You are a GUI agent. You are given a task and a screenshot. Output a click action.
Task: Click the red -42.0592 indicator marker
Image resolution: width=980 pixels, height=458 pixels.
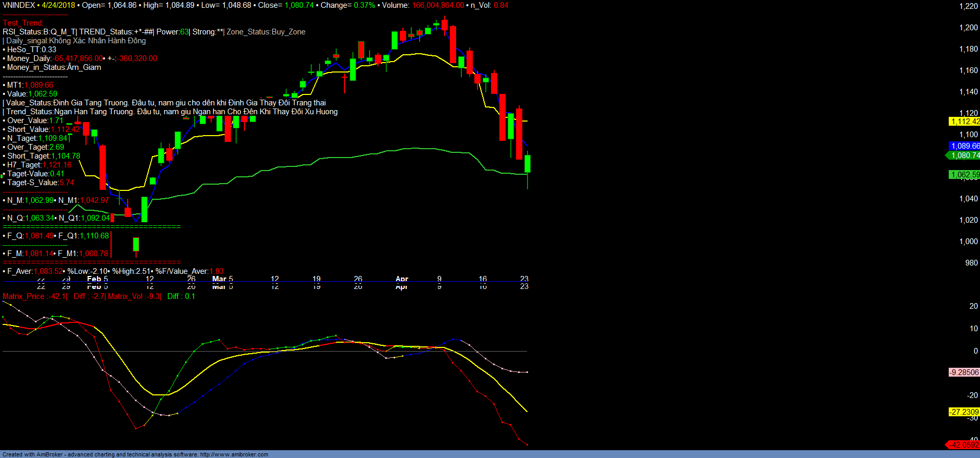[963, 445]
